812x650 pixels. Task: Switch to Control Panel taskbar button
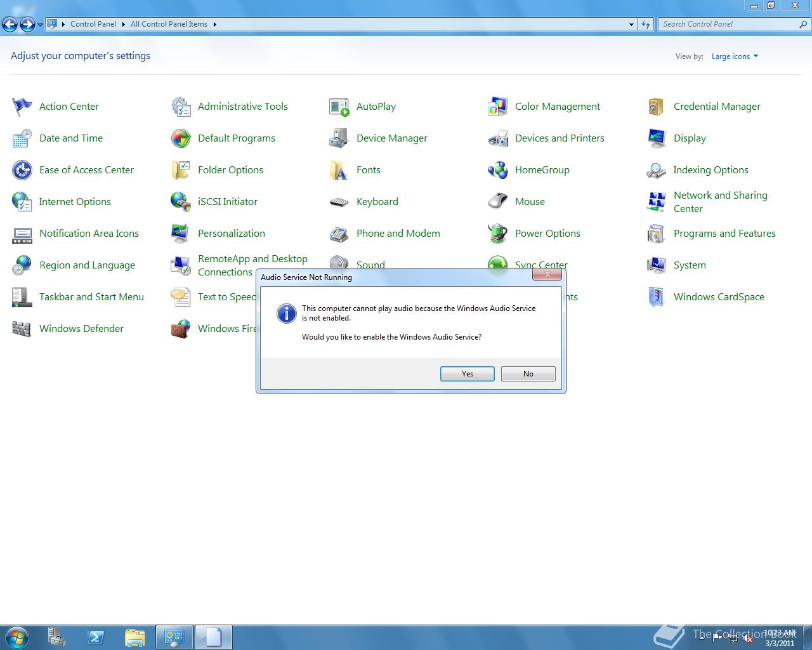click(174, 637)
